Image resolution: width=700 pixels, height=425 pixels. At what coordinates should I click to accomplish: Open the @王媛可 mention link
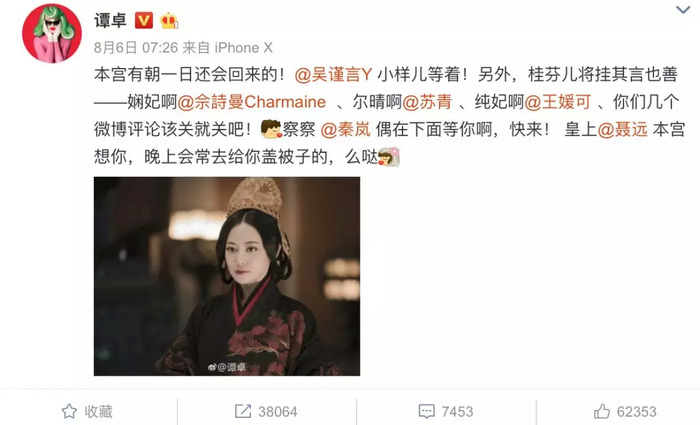(558, 102)
